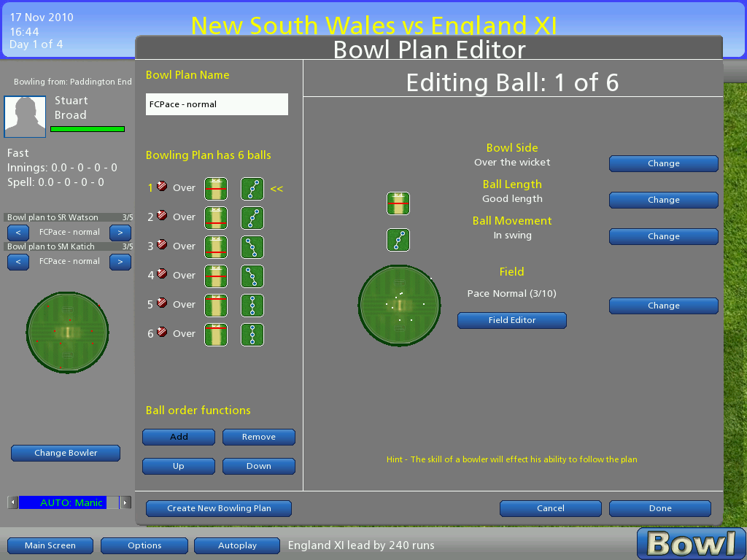Click the ball 6 pitch length icon
Viewport: 747px width, 560px height.
tap(216, 334)
